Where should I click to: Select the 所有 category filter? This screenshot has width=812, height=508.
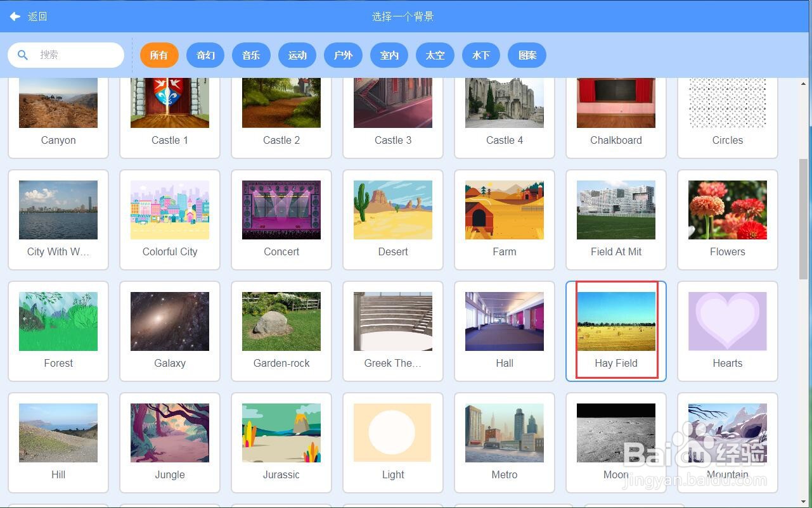tap(159, 55)
